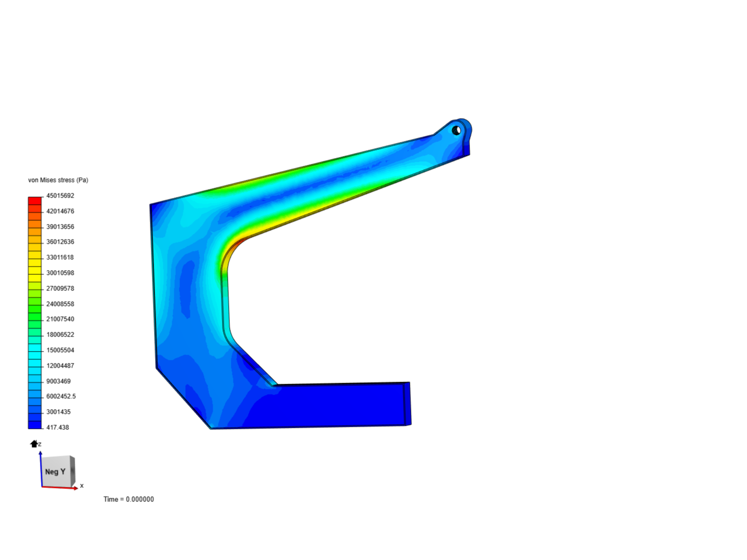Select the minimum value 417.438 on the legend
Screen dimensions: 747x560
[57, 427]
